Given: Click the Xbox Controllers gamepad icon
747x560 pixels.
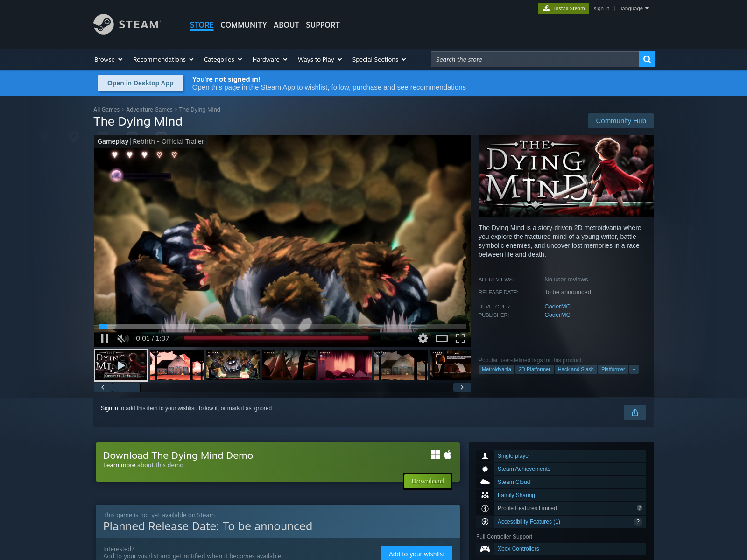Looking at the screenshot, I should pos(485,549).
